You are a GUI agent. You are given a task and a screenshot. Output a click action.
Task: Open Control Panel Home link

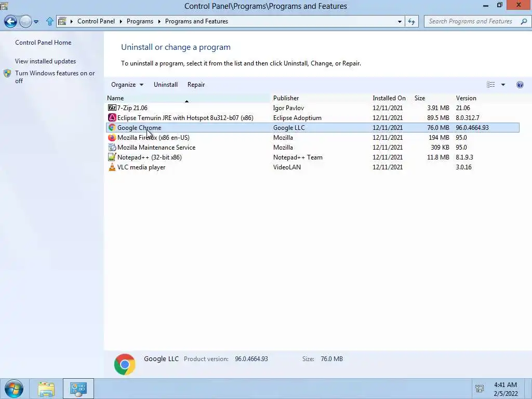pyautogui.click(x=43, y=43)
